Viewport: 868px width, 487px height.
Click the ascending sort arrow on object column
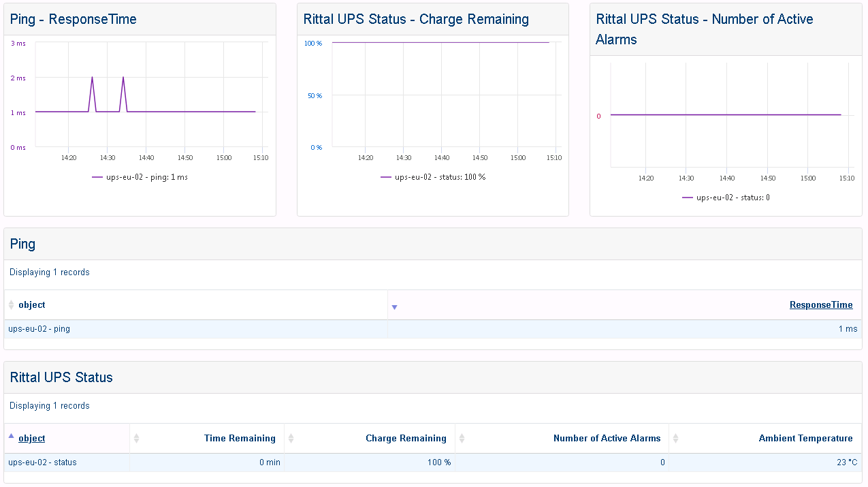11,435
